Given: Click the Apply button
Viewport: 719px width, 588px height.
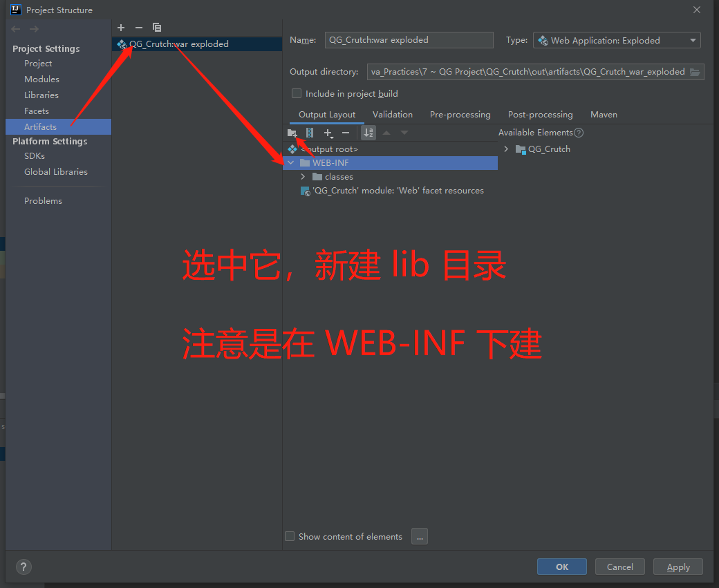Looking at the screenshot, I should click(678, 567).
